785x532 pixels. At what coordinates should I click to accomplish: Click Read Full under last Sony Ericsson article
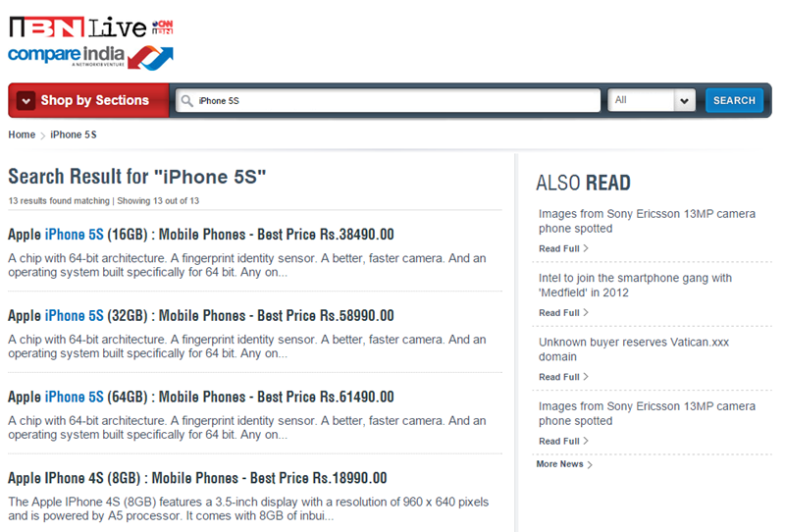tap(563, 441)
